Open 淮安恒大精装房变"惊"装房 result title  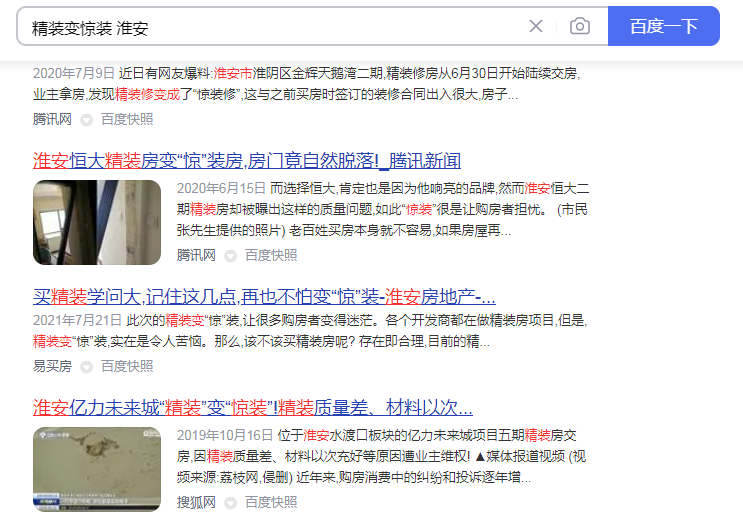pos(247,161)
